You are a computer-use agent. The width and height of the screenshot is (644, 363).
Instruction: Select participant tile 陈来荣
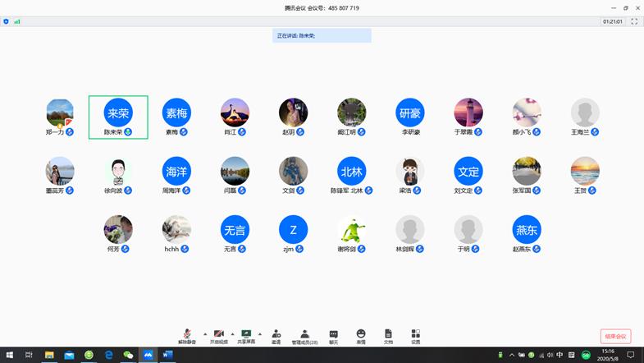point(118,117)
